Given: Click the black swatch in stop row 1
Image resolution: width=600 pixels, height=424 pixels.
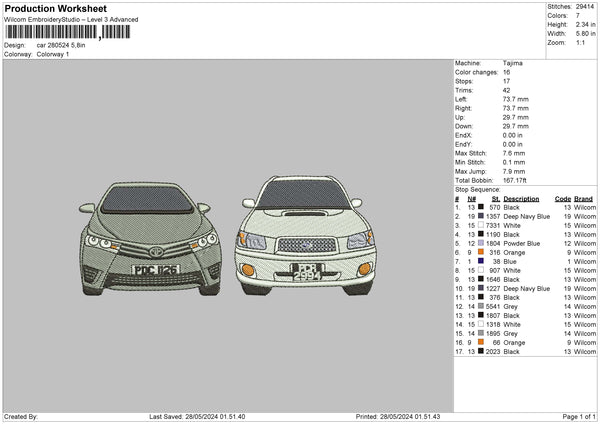Looking at the screenshot, I should pyautogui.click(x=481, y=207).
